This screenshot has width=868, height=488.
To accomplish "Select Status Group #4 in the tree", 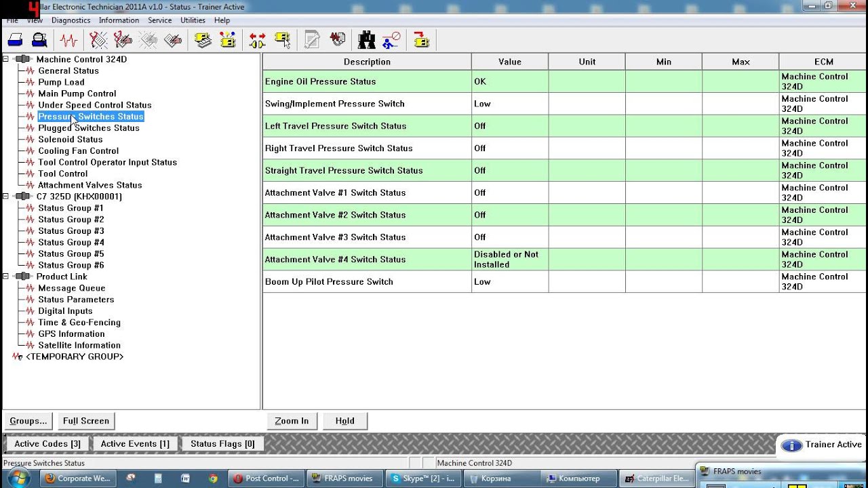I will (71, 243).
